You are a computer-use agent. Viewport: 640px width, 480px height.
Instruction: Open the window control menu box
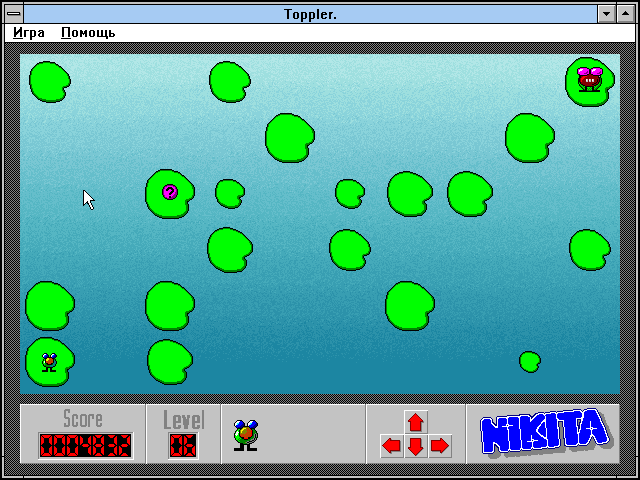(14, 14)
